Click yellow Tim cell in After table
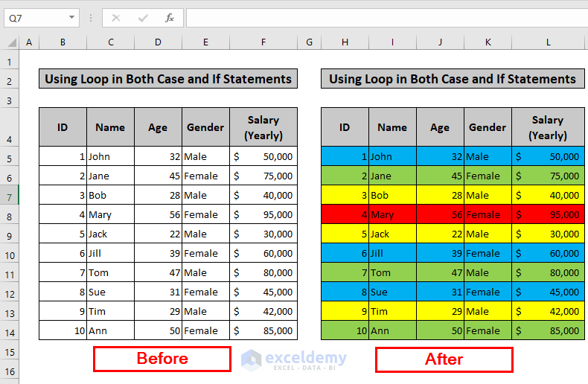588x384 pixels. pos(392,311)
